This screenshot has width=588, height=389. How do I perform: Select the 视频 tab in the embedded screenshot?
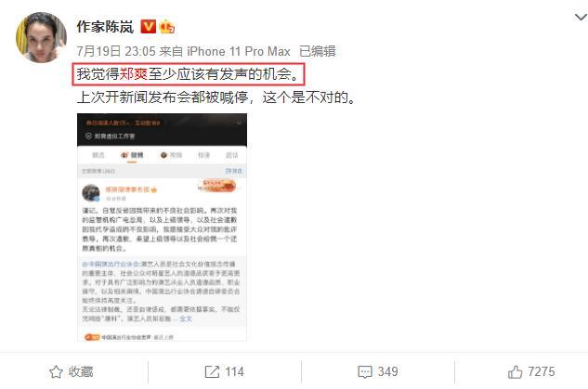(x=171, y=155)
